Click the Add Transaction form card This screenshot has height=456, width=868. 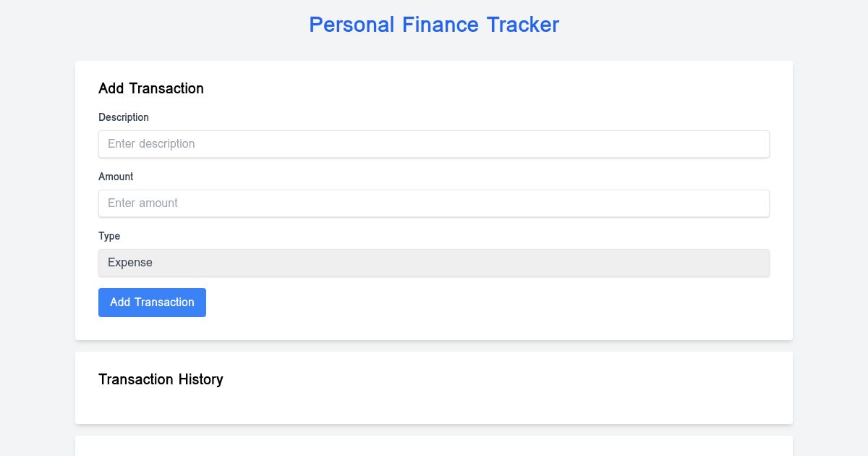434,199
